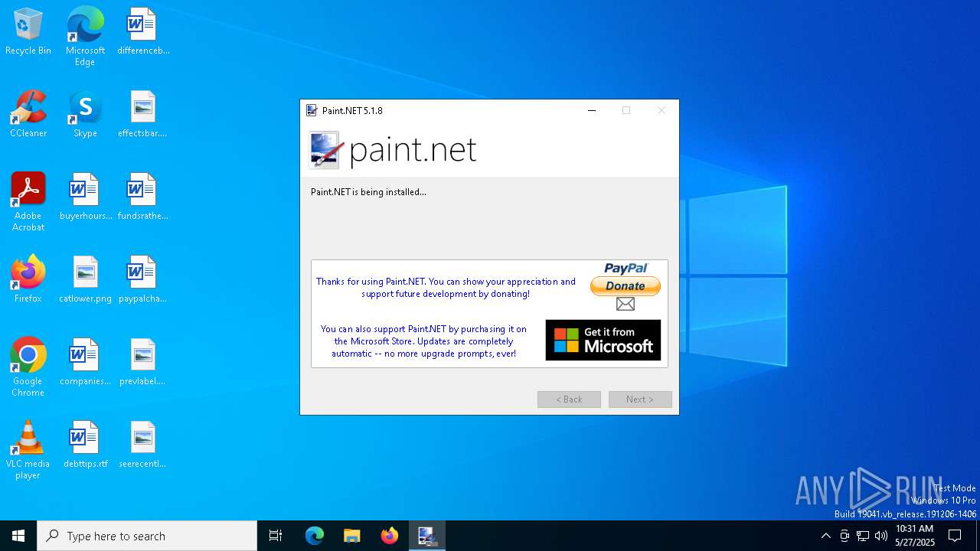Click the grayed-out Back button
The width and height of the screenshot is (980, 551).
click(569, 399)
